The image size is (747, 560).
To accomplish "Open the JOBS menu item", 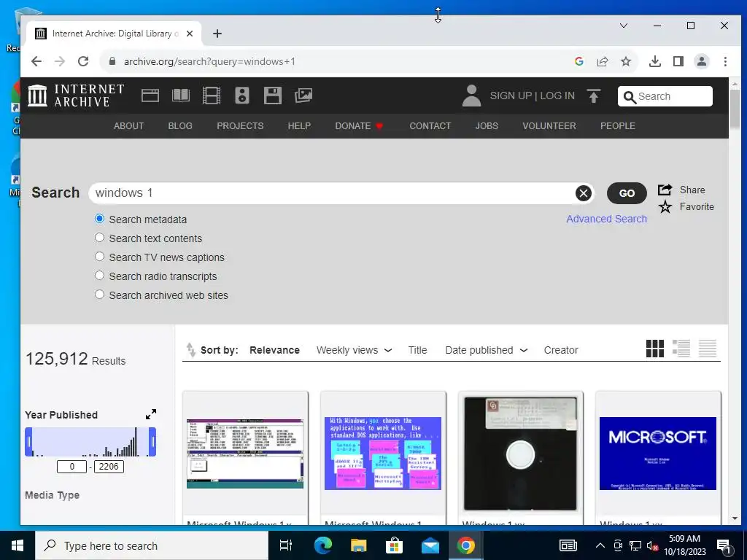I will [x=487, y=125].
